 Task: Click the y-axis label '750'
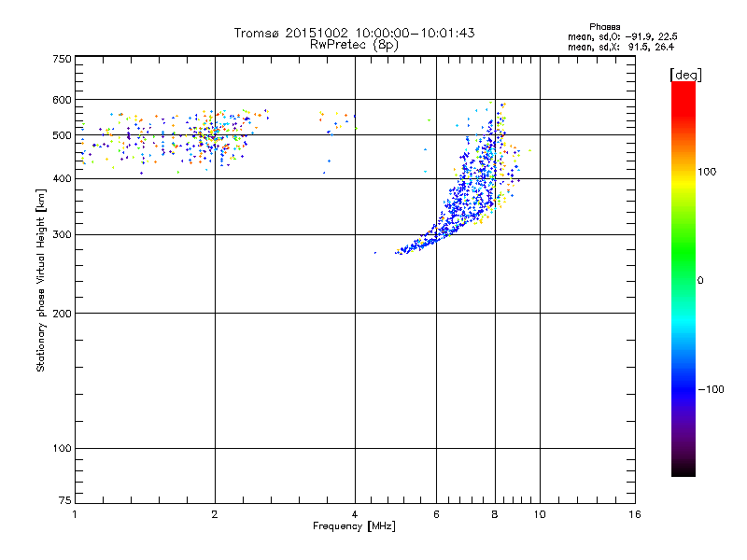(x=62, y=59)
